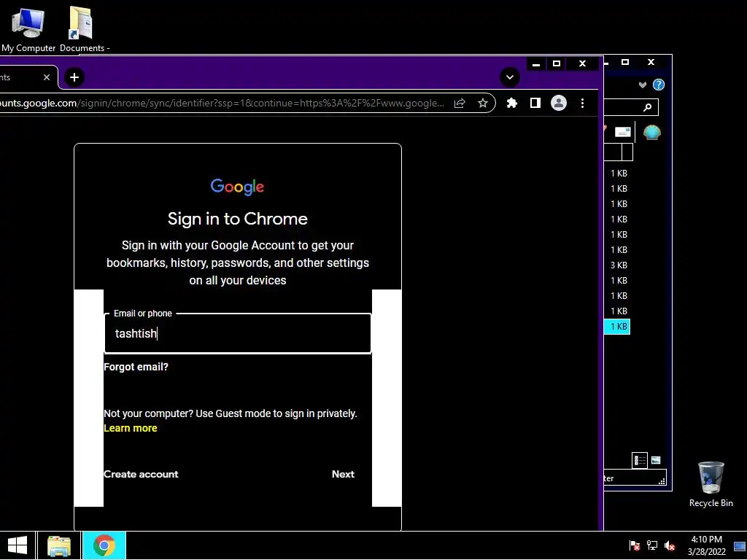Click the Explorer window help icon
The image size is (747, 560).
pos(659,85)
